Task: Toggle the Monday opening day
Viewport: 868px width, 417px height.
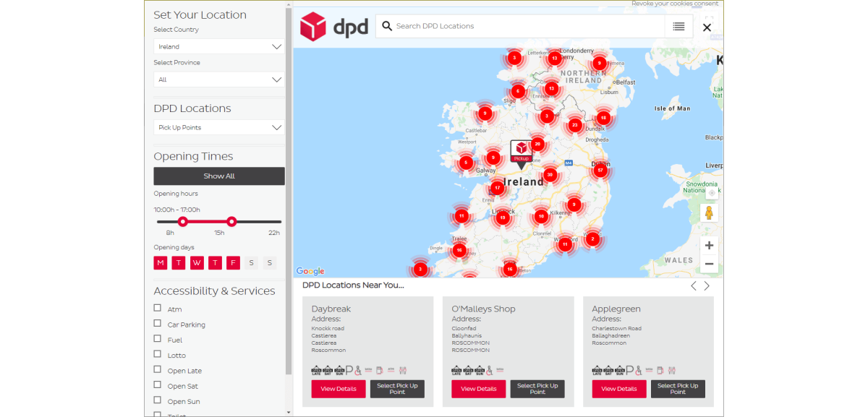Action: tap(160, 263)
